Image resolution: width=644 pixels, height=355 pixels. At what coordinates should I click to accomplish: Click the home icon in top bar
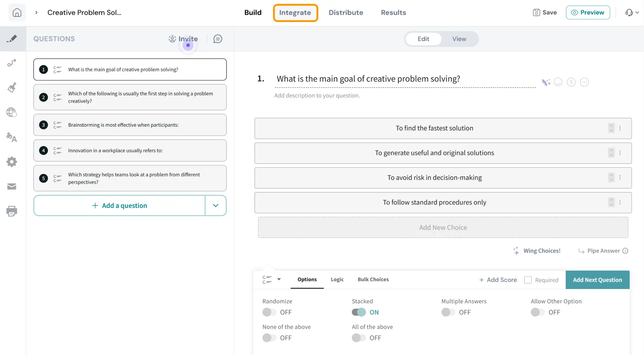(17, 13)
